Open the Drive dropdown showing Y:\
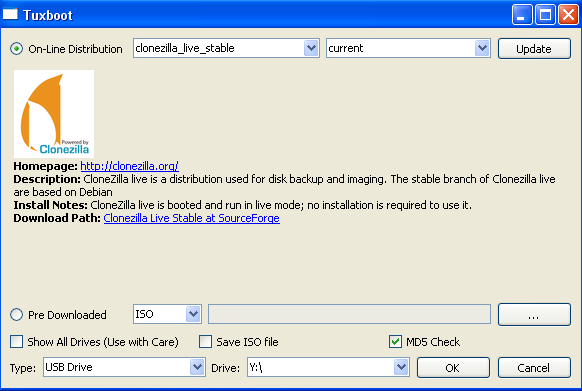Image resolution: width=582 pixels, height=391 pixels. click(328, 367)
